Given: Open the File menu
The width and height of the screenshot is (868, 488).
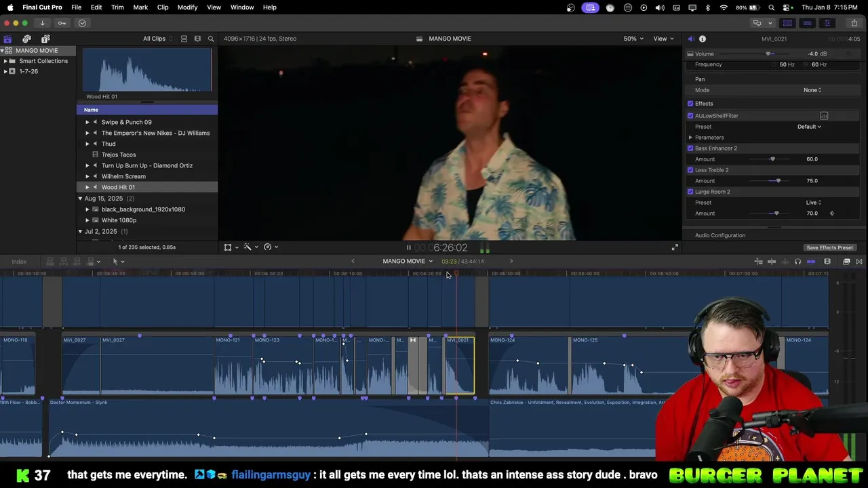Looking at the screenshot, I should [x=77, y=7].
